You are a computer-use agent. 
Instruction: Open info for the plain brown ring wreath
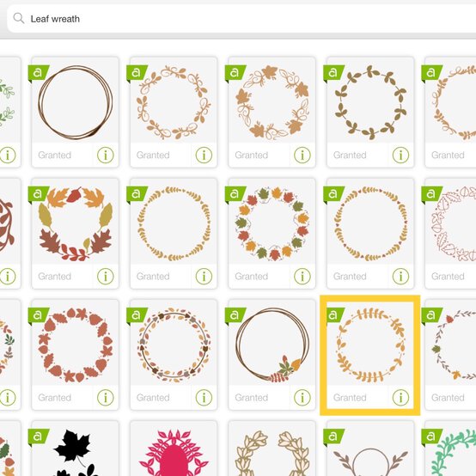(106, 156)
